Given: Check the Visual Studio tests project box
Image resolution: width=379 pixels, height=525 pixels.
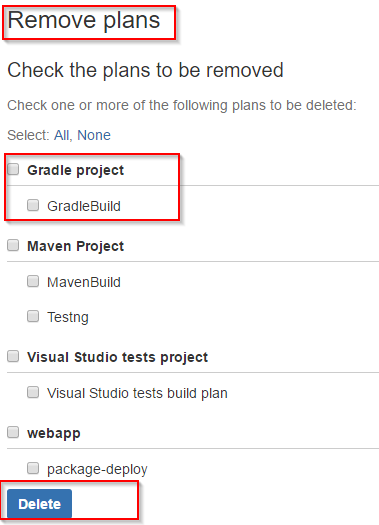Looking at the screenshot, I should (x=13, y=356).
